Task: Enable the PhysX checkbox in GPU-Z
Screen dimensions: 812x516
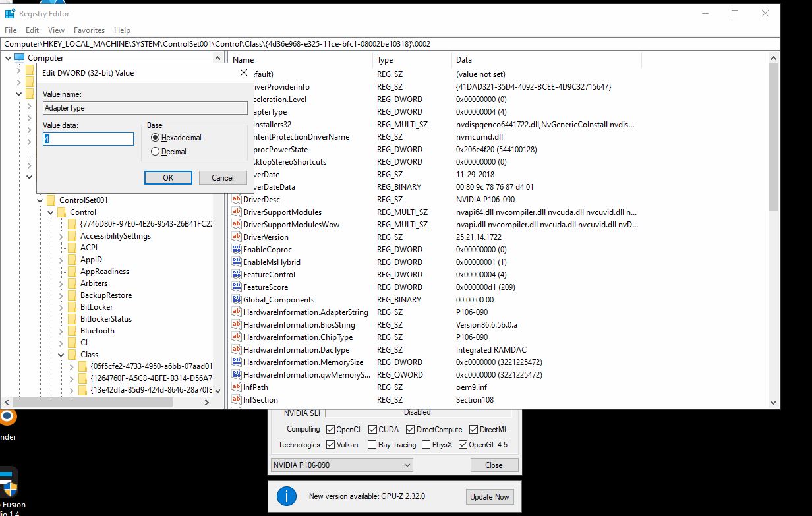Action: point(426,445)
